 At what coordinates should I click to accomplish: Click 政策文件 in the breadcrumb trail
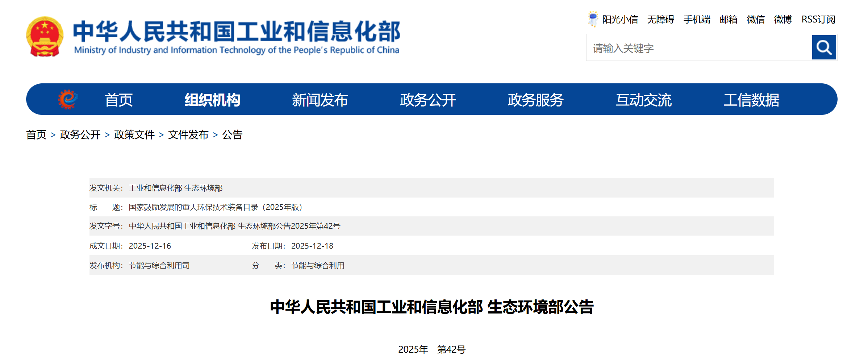tap(134, 135)
